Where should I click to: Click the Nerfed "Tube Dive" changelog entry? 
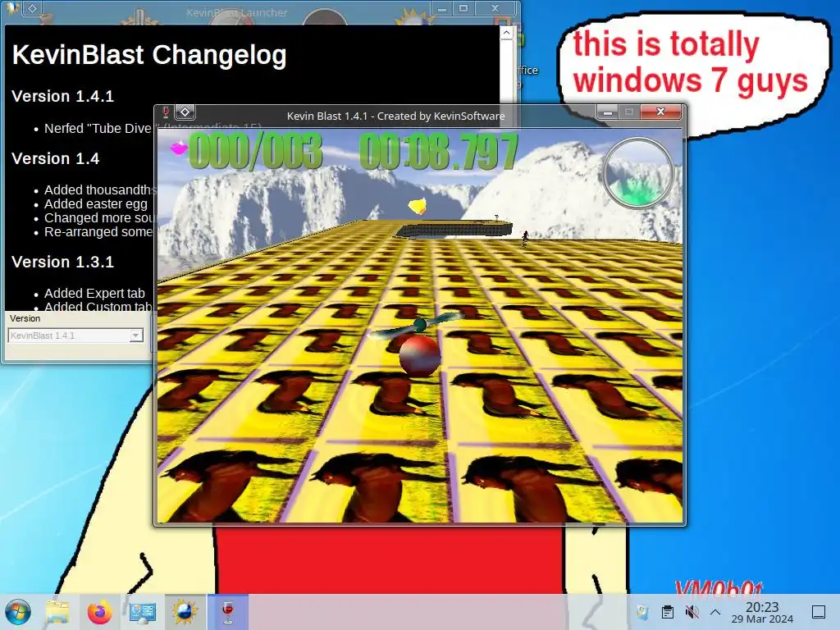(98, 129)
